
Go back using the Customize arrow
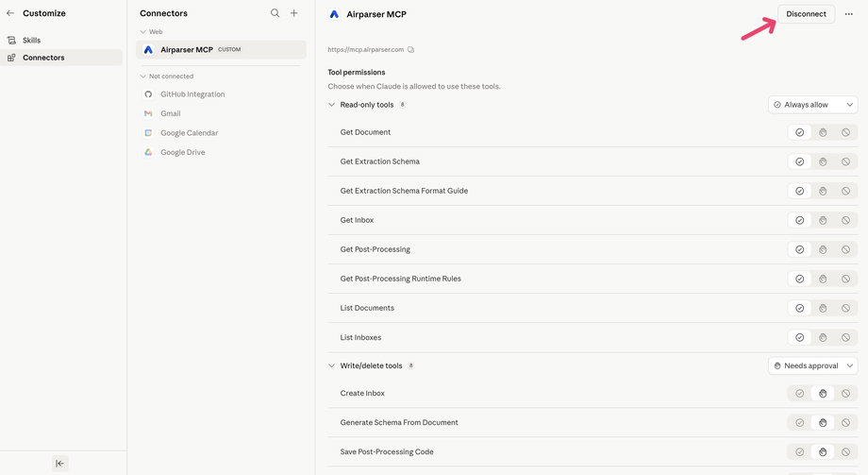[x=10, y=13]
